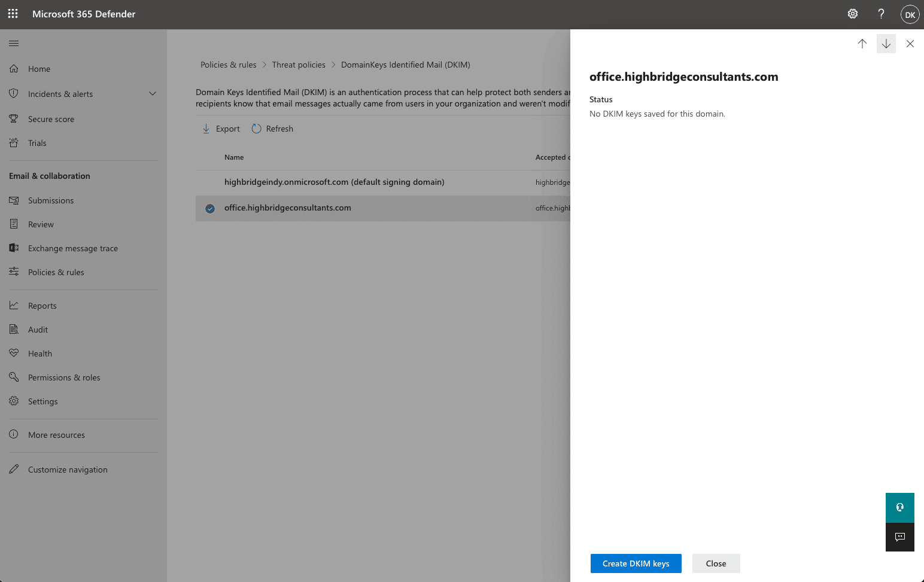Screen dimensions: 924x582
Task: Open the DK account menu
Action: tap(910, 14)
